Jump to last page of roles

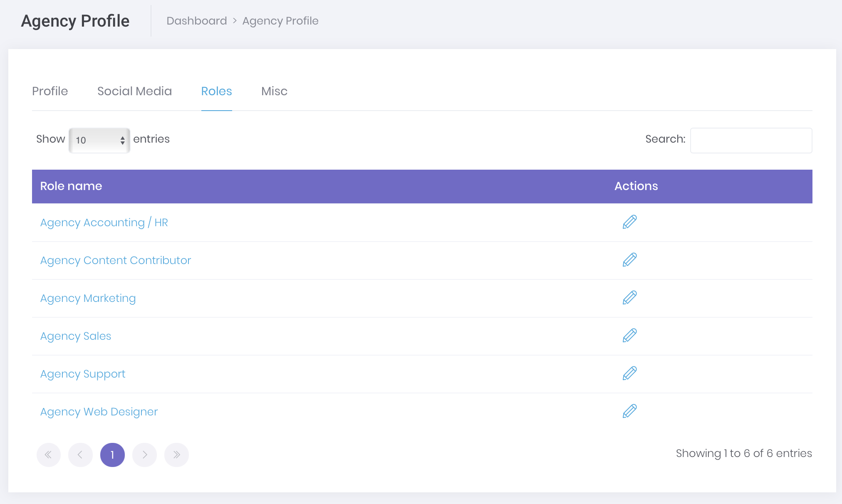point(176,455)
